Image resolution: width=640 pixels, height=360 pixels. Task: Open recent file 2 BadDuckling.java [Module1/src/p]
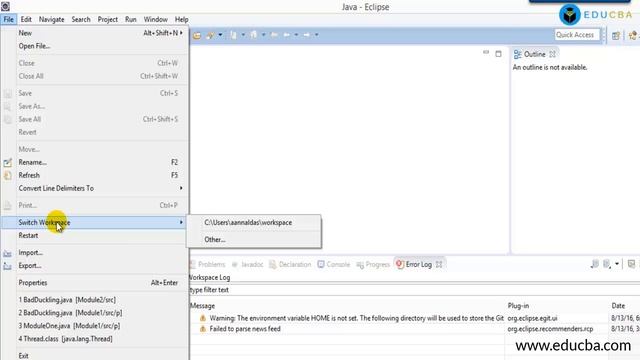(94, 313)
